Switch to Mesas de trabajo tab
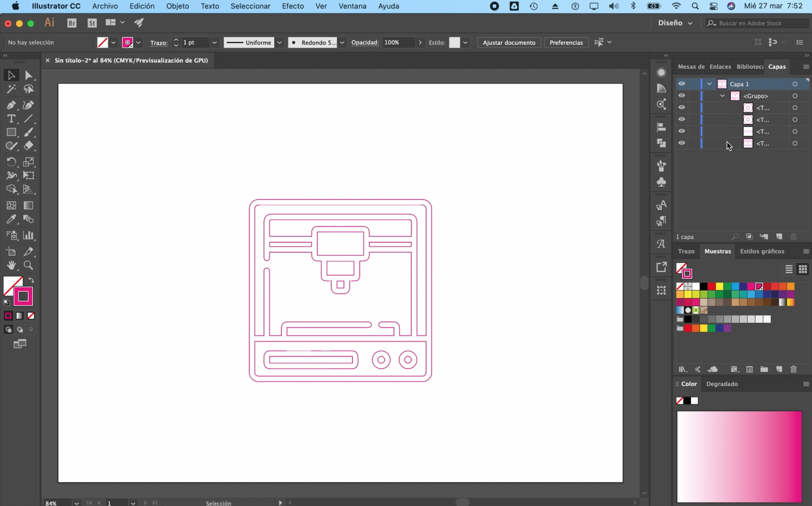The image size is (812, 506). click(x=691, y=67)
